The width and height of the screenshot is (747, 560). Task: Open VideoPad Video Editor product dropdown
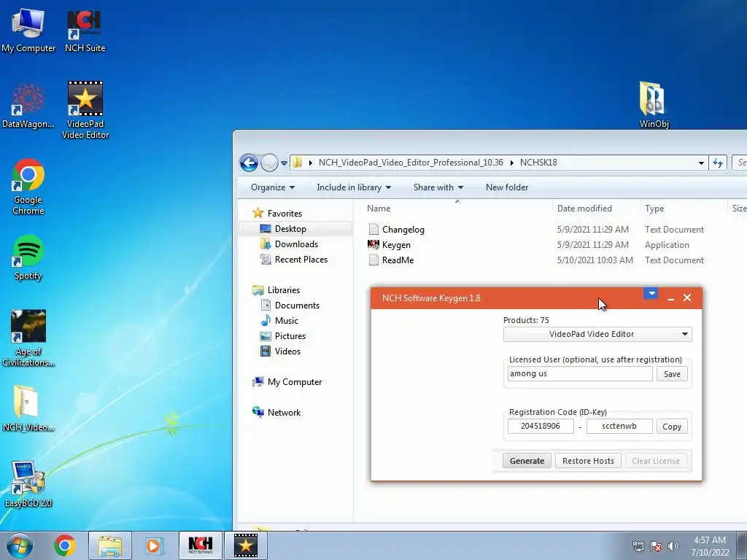[x=597, y=334]
